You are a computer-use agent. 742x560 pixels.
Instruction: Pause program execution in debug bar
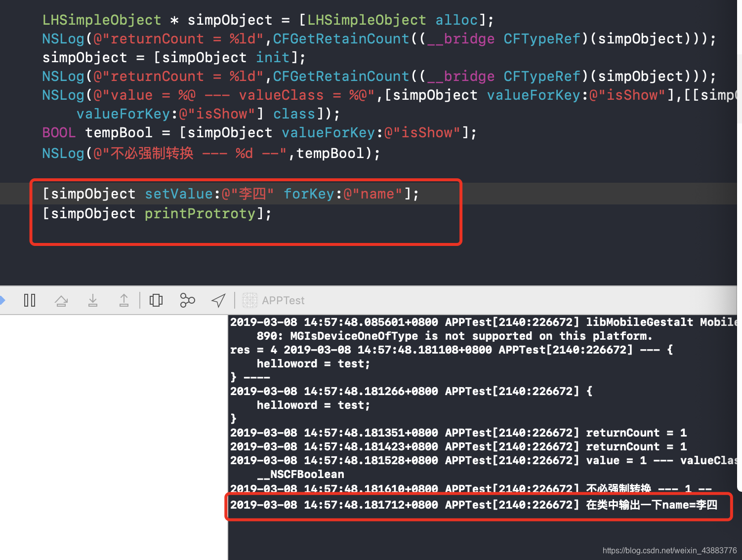coord(30,300)
